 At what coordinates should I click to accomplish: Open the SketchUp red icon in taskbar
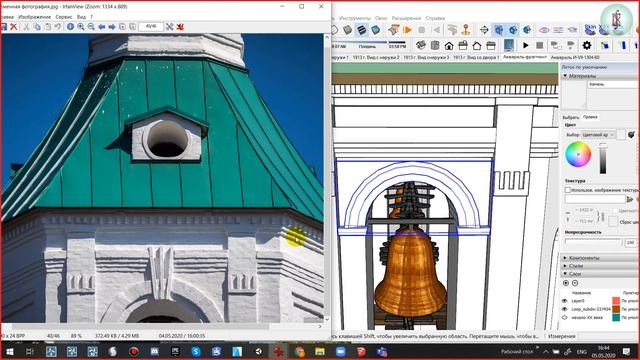361,351
